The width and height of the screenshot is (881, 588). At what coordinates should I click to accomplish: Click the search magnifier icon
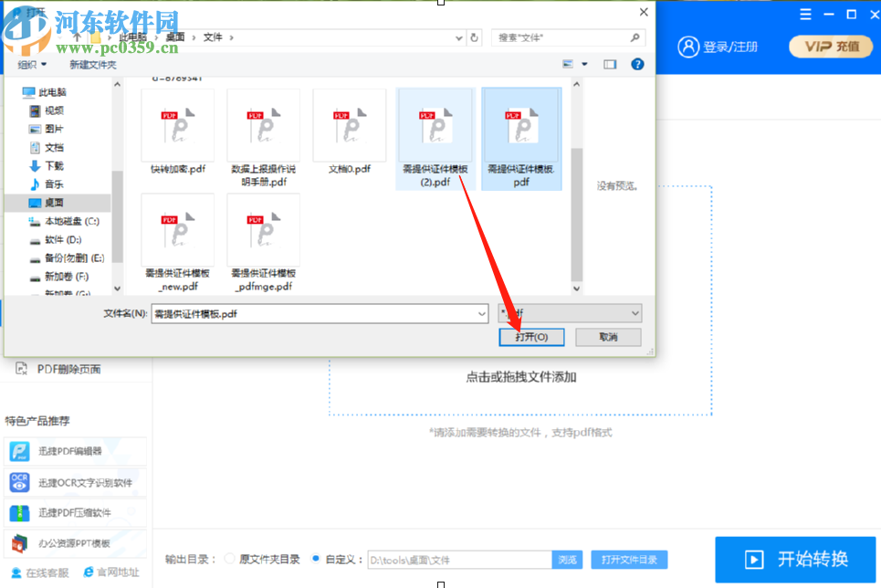[x=635, y=37]
